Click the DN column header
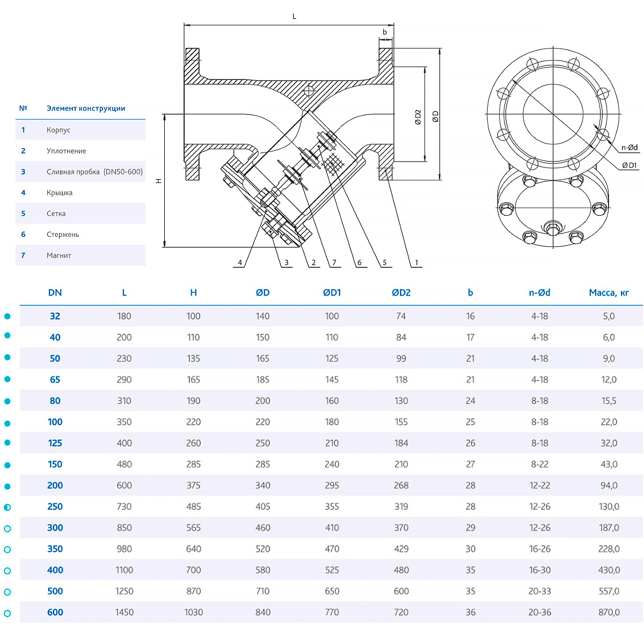Screen dimensions: 644x644 55,292
